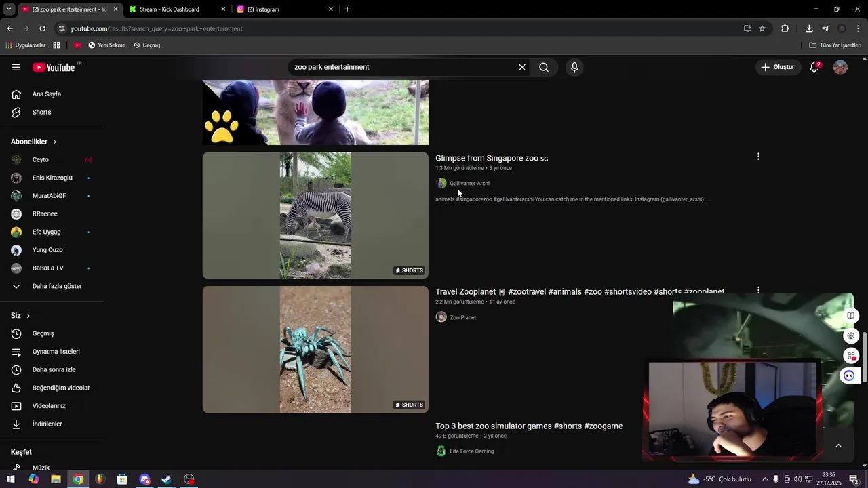Open the Geçmiş bookmark in bookmarks bar
Viewport: 868px width, 488px height.
(147, 45)
